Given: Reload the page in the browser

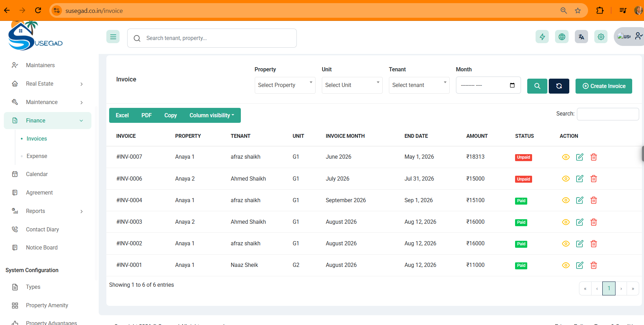Looking at the screenshot, I should (x=38, y=10).
